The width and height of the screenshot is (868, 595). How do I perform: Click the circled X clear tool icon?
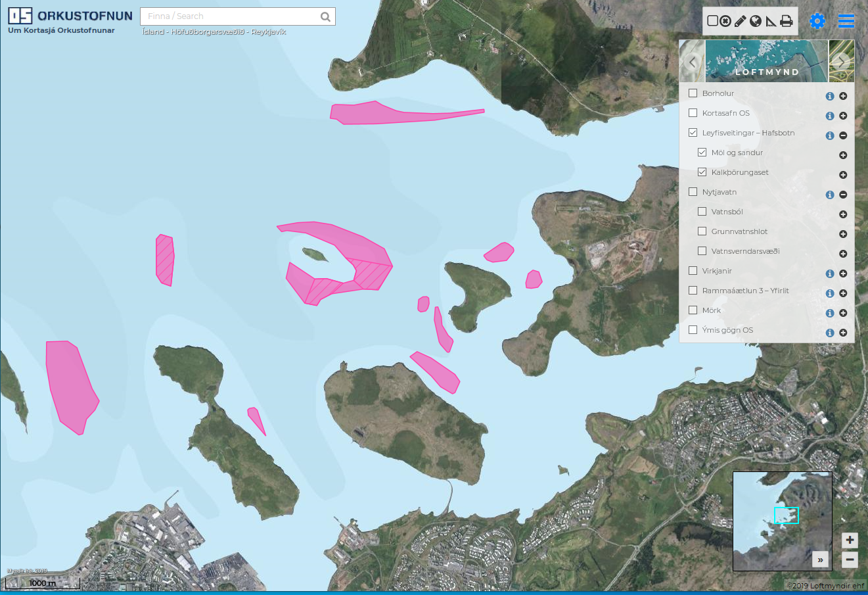(725, 21)
